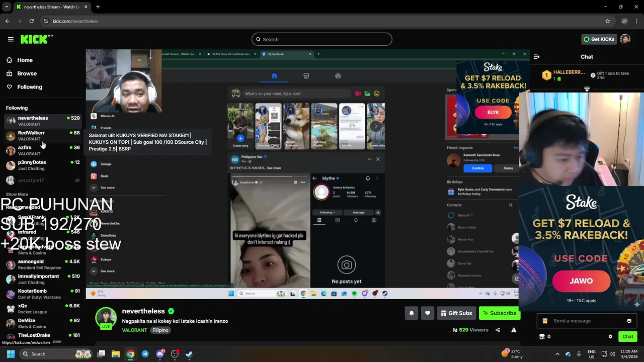Click the Windows taskbar Search box
Image resolution: width=644 pixels, height=362 pixels.
[x=56, y=354]
